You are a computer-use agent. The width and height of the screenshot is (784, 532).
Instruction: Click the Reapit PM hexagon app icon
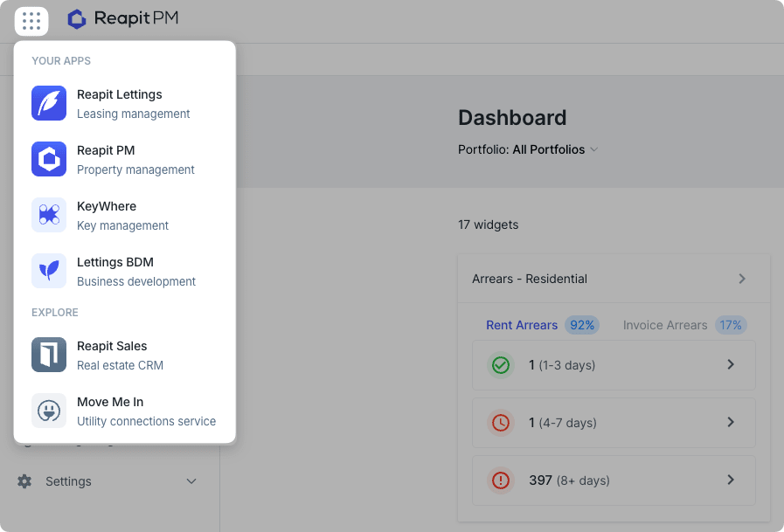[x=49, y=159]
